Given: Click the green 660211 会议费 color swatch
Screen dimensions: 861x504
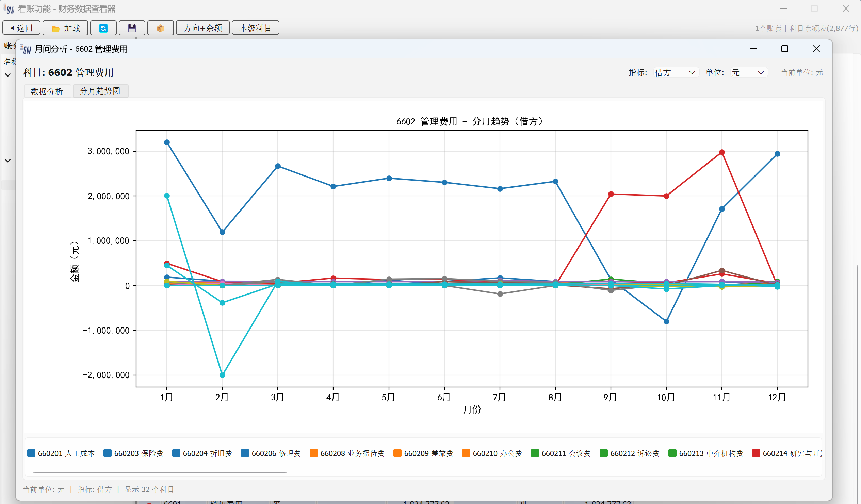Looking at the screenshot, I should point(535,453).
